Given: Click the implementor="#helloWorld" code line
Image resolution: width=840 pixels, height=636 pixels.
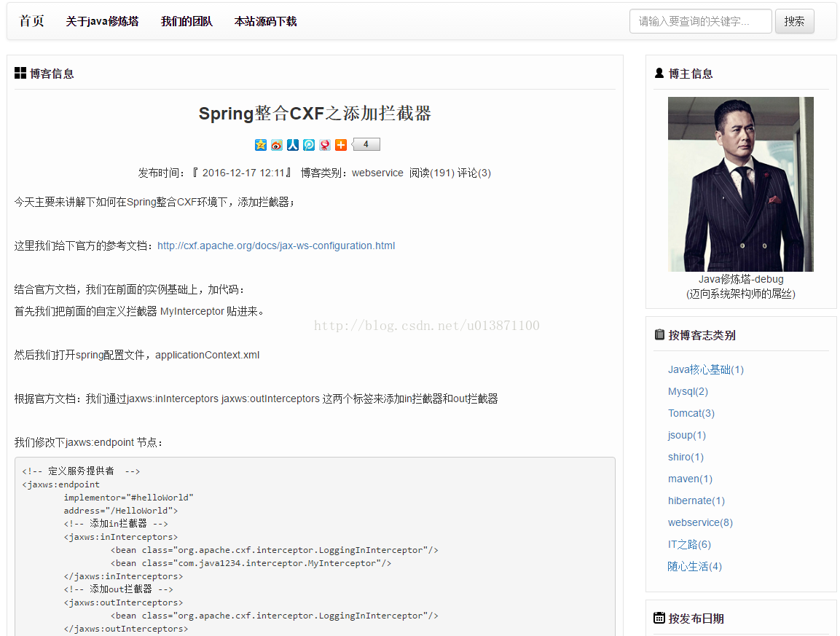Looking at the screenshot, I should (x=128, y=498).
